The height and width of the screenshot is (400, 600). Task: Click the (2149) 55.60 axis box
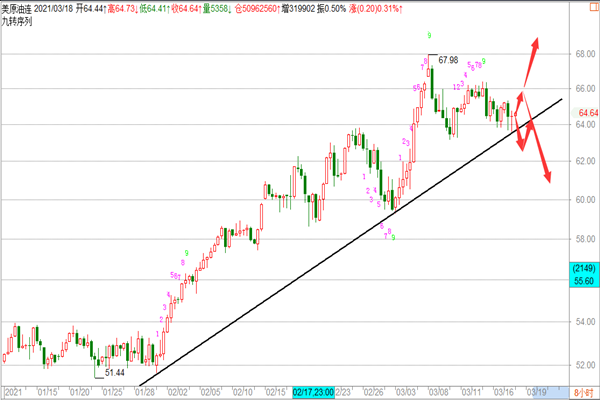click(x=583, y=277)
